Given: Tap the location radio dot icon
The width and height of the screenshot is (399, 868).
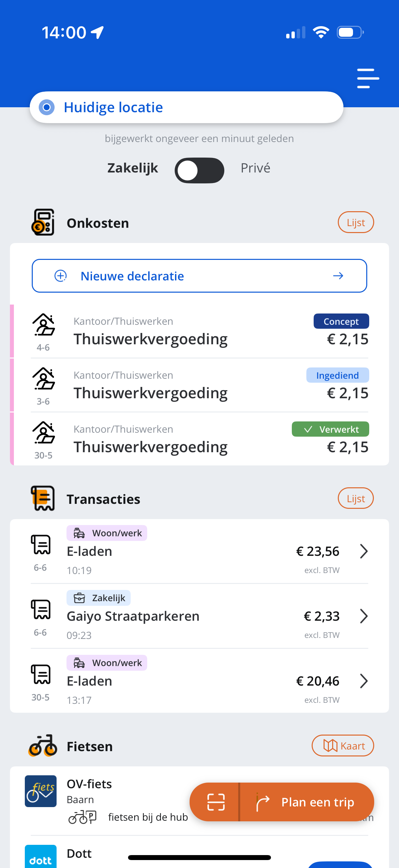Looking at the screenshot, I should (47, 107).
